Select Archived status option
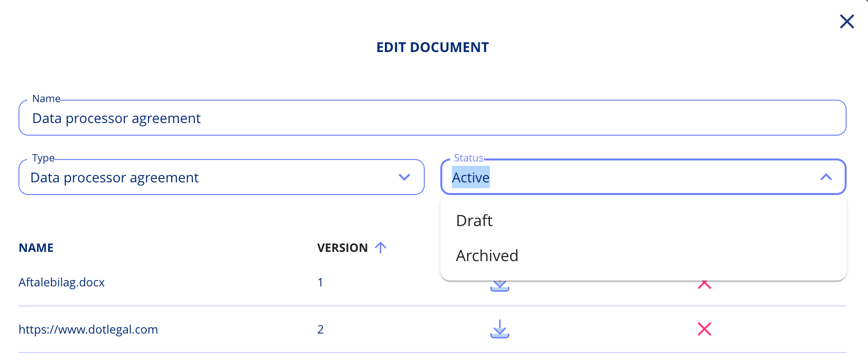868x353 pixels. [643, 256]
